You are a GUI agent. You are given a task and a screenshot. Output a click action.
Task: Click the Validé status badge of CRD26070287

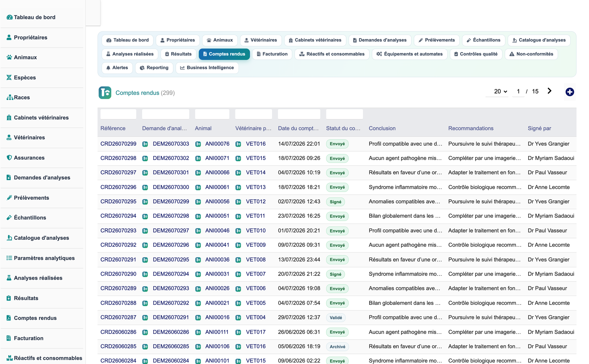(336, 318)
